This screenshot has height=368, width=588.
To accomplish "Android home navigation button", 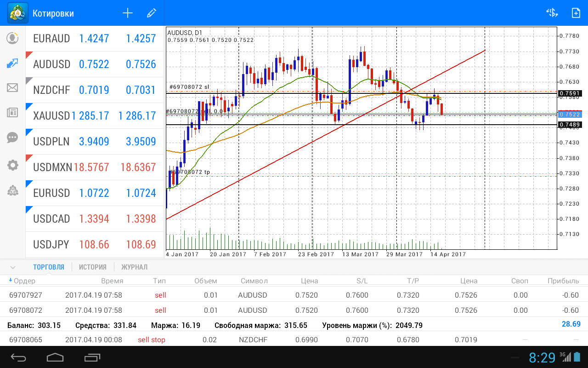I will pyautogui.click(x=55, y=357).
